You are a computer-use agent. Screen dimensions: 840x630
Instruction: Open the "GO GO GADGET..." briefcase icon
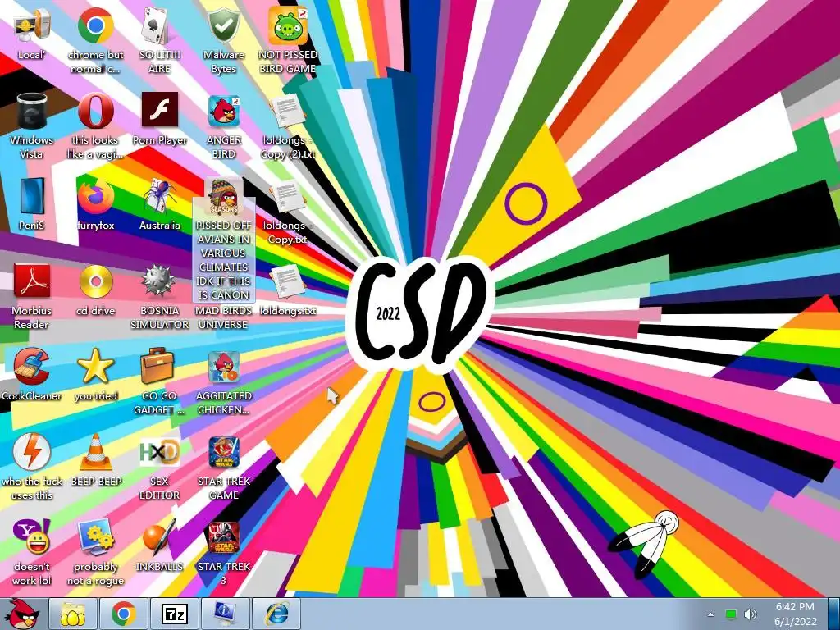(x=159, y=367)
